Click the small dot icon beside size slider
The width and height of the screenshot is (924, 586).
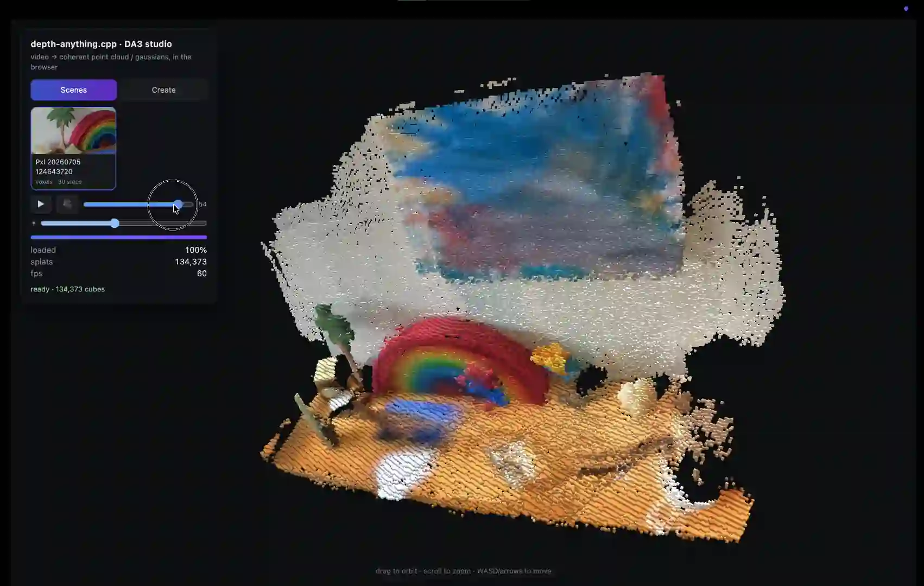34,223
